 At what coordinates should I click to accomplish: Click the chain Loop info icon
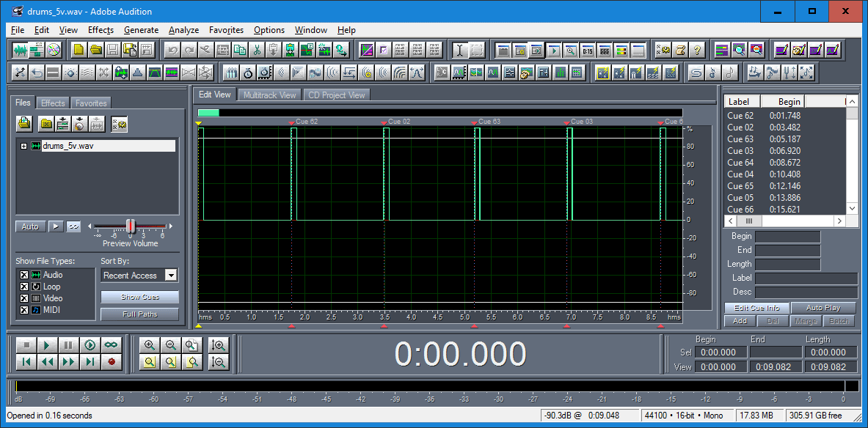click(x=696, y=72)
